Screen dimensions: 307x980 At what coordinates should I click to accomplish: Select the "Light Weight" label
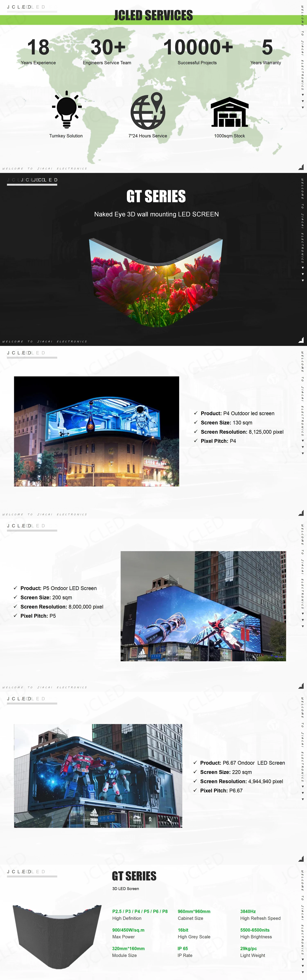click(x=253, y=956)
